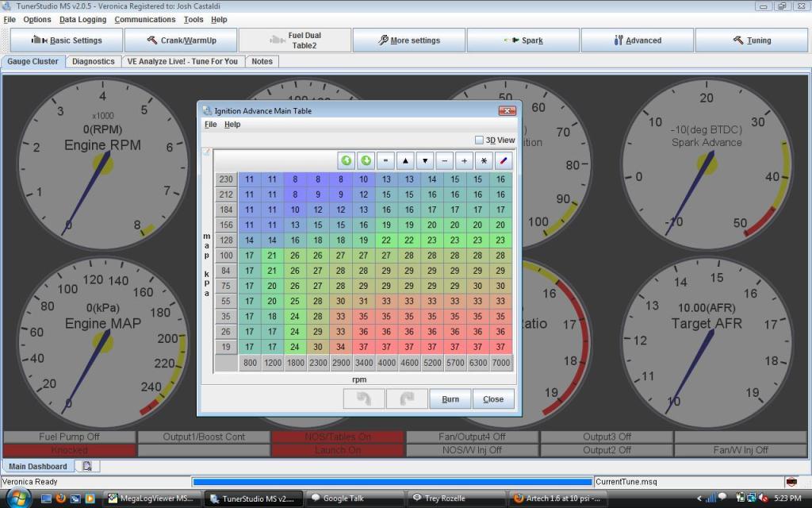Open the File menu in Ignition table window

(210, 125)
